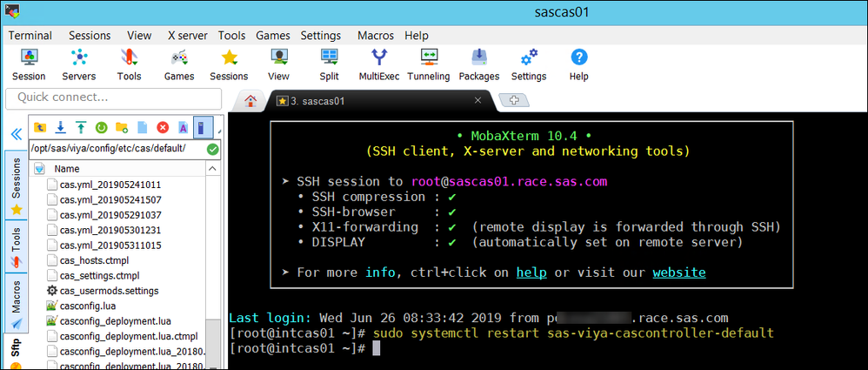Select file cas_hosts.ctmpl
The width and height of the screenshot is (868, 370).
click(x=95, y=259)
